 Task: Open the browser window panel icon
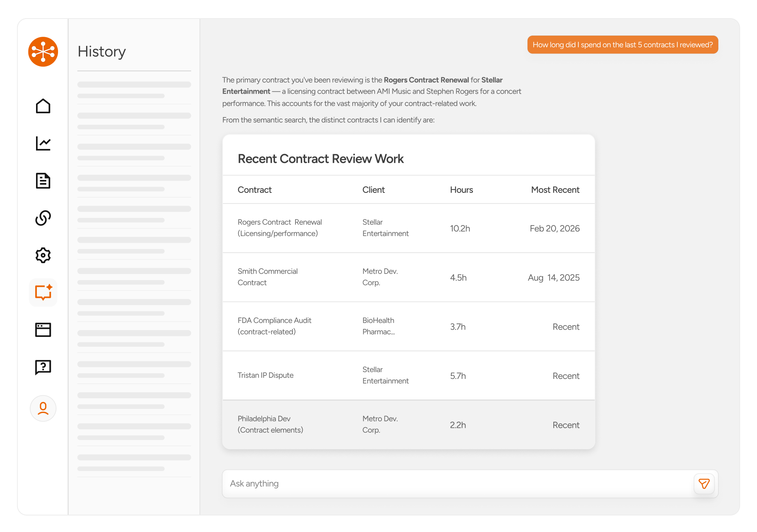(x=43, y=330)
